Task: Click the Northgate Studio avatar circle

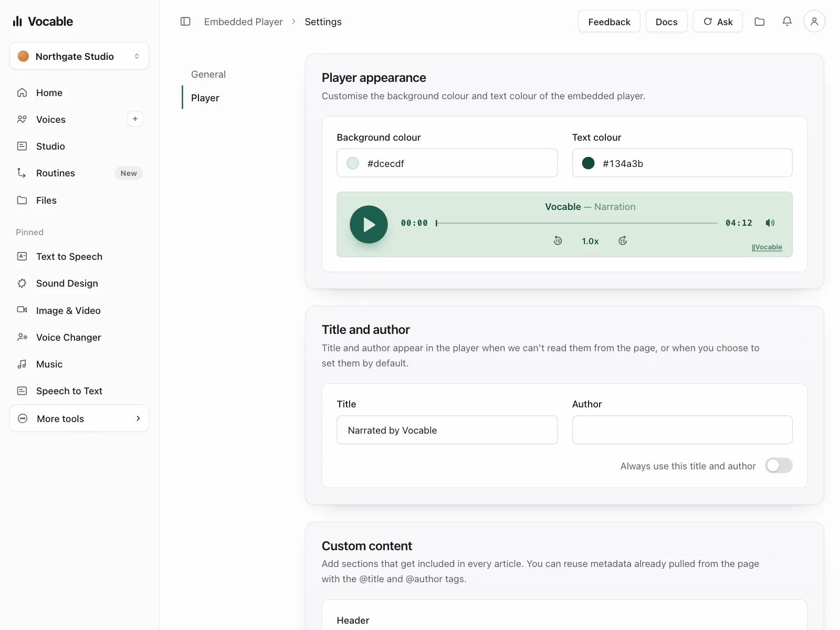Action: tap(23, 56)
